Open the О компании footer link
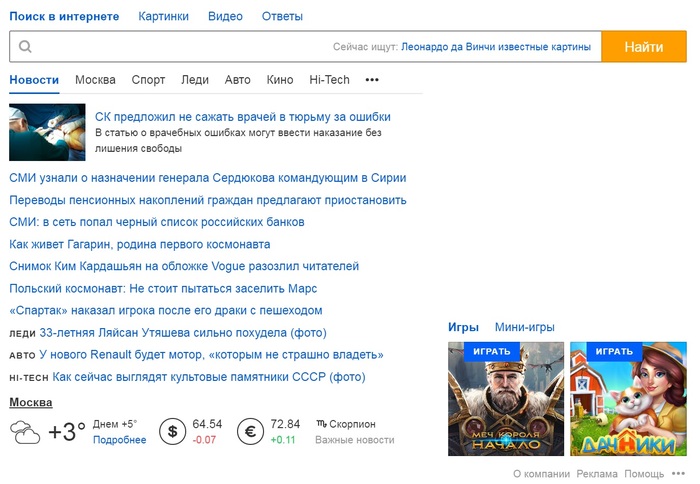This screenshot has height=484, width=700. point(542,474)
